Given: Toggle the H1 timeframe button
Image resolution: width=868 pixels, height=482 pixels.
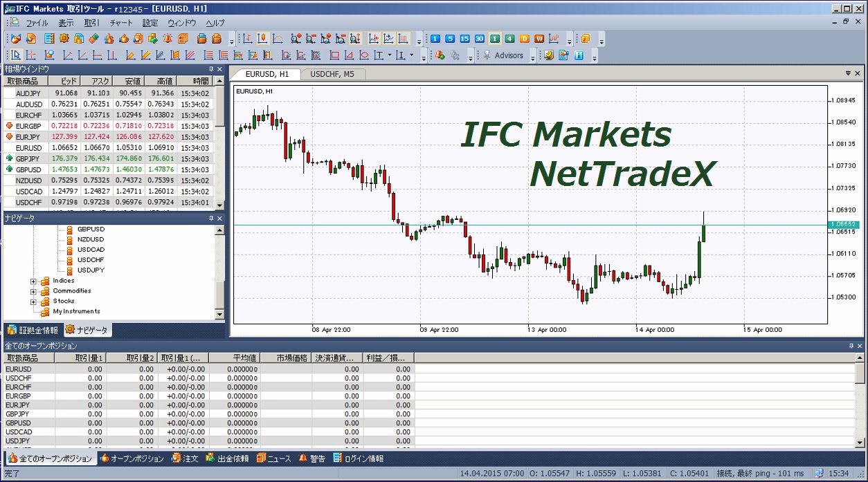Looking at the screenshot, I should click(495, 39).
